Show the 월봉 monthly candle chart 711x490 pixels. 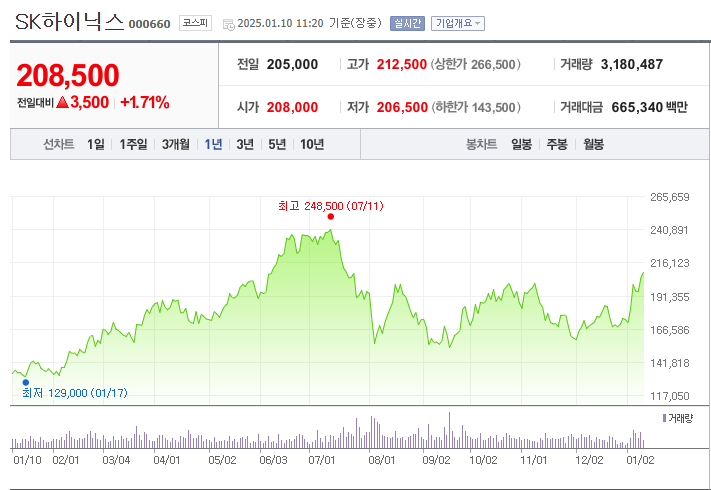[593, 144]
